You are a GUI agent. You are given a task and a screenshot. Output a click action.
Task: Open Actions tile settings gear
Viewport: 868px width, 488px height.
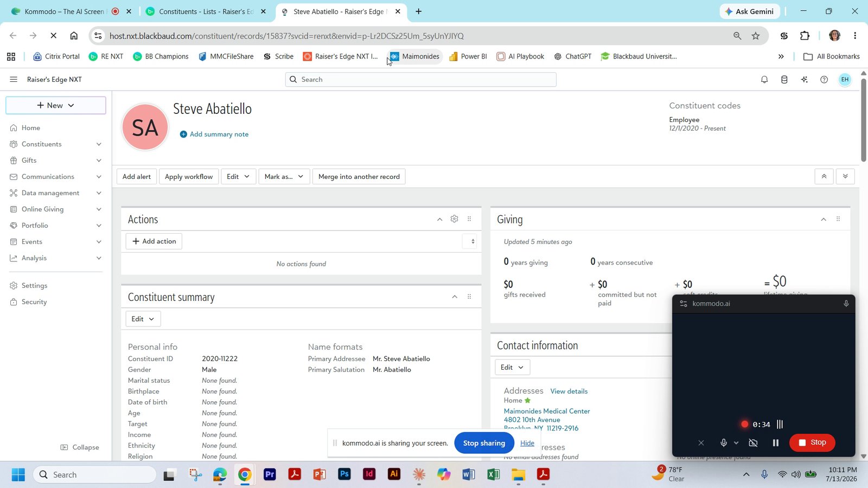(x=454, y=219)
